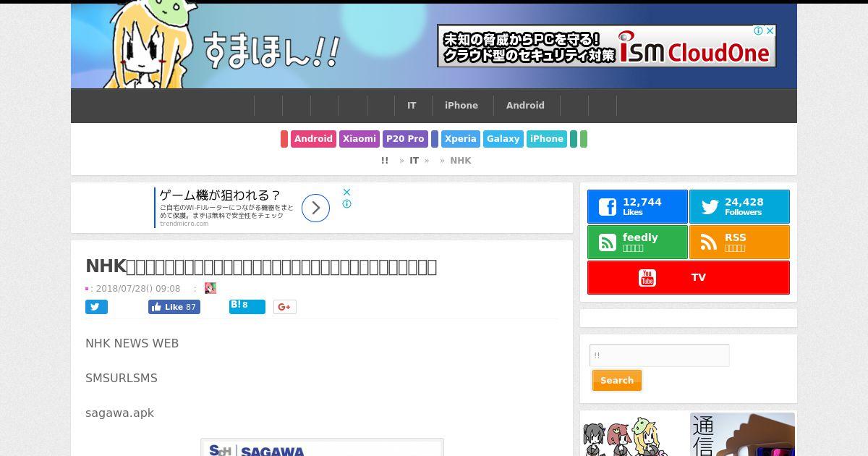Select the Galaxy tag
Image resolution: width=868 pixels, height=456 pixels.
click(503, 139)
